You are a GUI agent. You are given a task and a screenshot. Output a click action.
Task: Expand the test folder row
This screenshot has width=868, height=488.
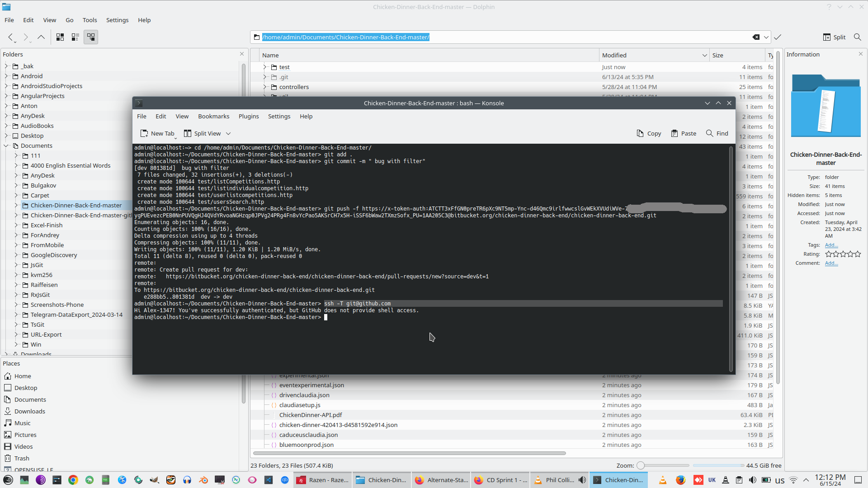point(265,67)
